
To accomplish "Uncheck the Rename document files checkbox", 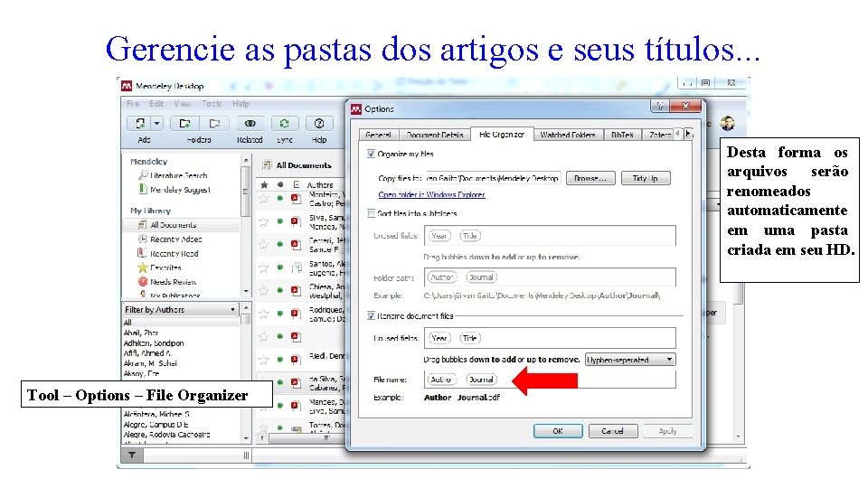I will [371, 316].
